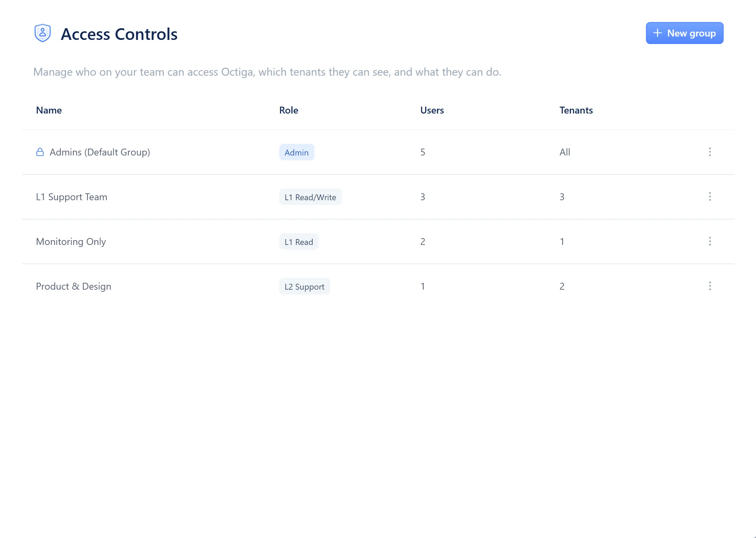The width and height of the screenshot is (756, 538).
Task: Click the Tenants count for Product & Design
Action: 562,286
